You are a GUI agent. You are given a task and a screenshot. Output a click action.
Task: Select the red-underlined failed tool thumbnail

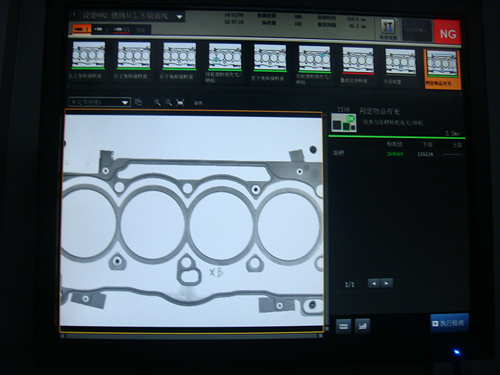click(x=358, y=61)
